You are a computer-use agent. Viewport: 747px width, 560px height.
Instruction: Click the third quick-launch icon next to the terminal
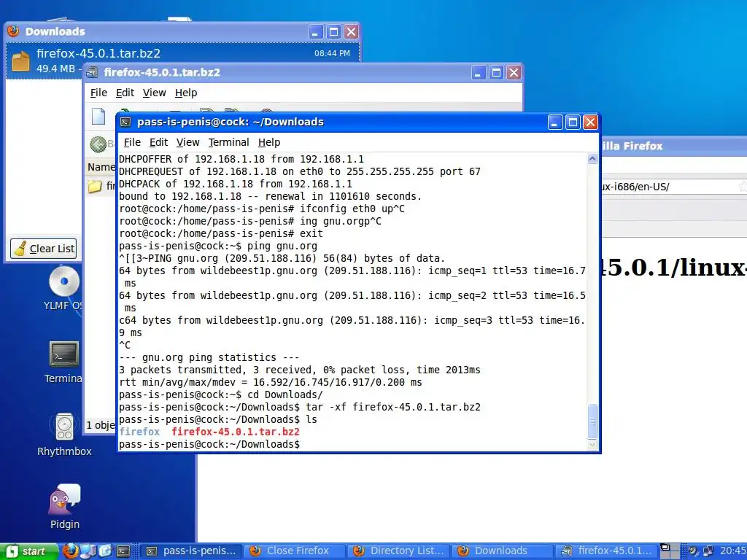click(105, 551)
